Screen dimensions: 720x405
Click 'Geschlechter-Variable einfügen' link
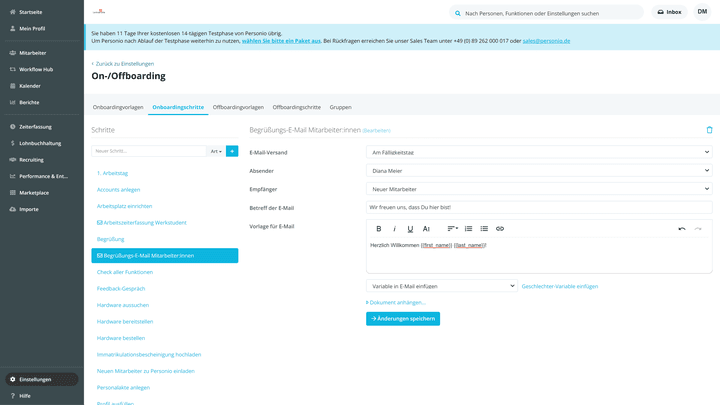[560, 286]
